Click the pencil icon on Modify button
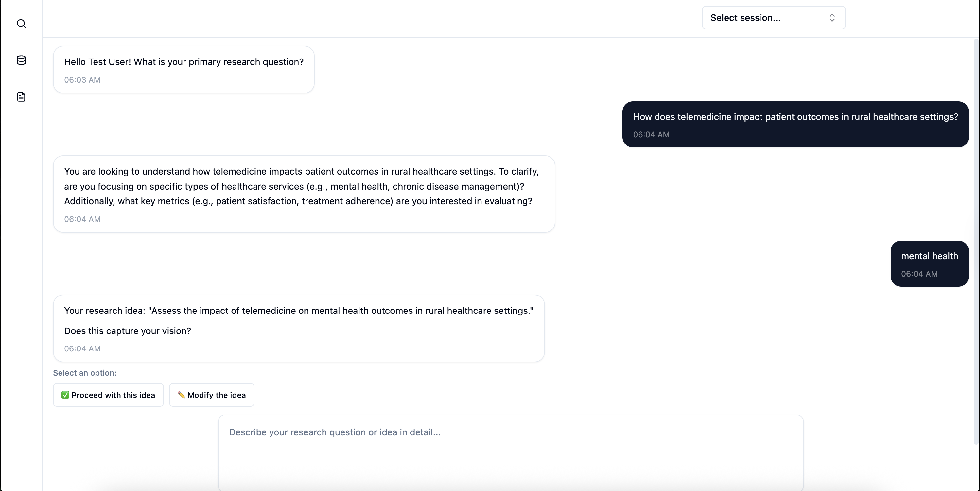 (x=182, y=395)
